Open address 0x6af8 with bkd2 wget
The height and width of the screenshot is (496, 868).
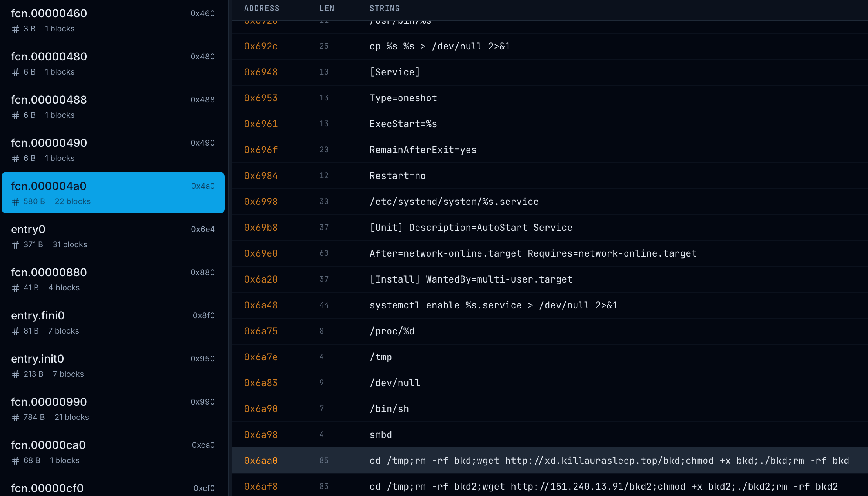click(261, 486)
